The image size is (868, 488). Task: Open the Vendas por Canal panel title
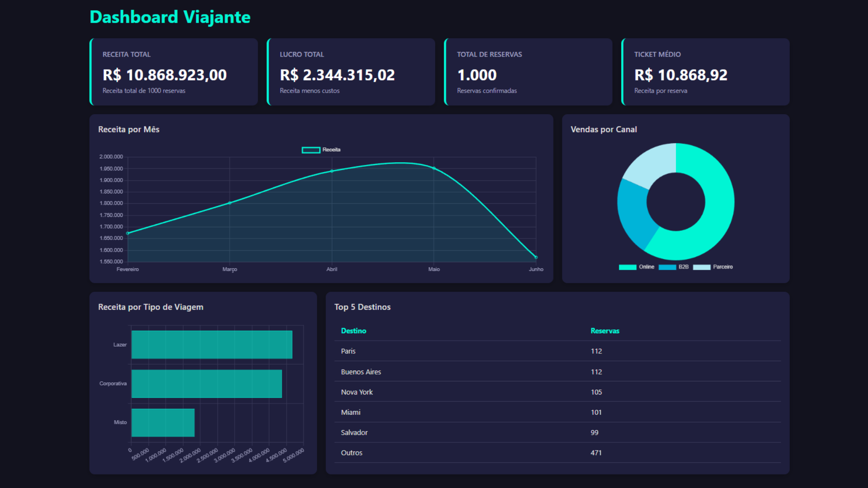[x=604, y=129]
